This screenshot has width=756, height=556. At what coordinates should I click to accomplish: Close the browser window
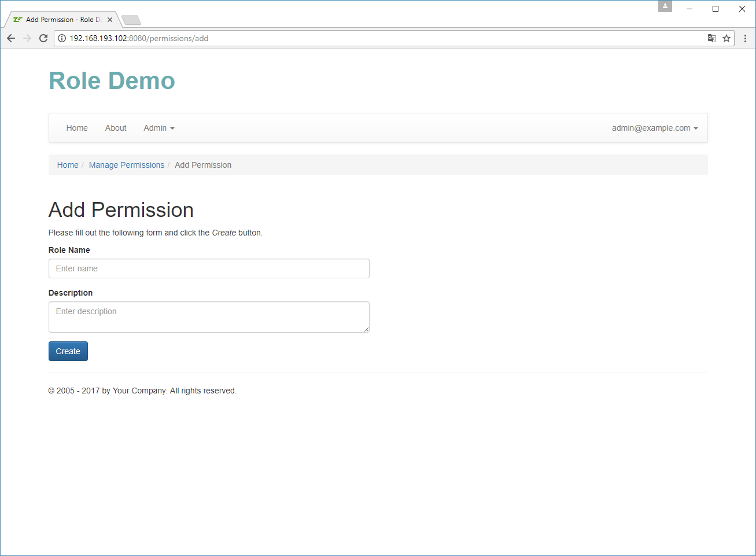[742, 9]
